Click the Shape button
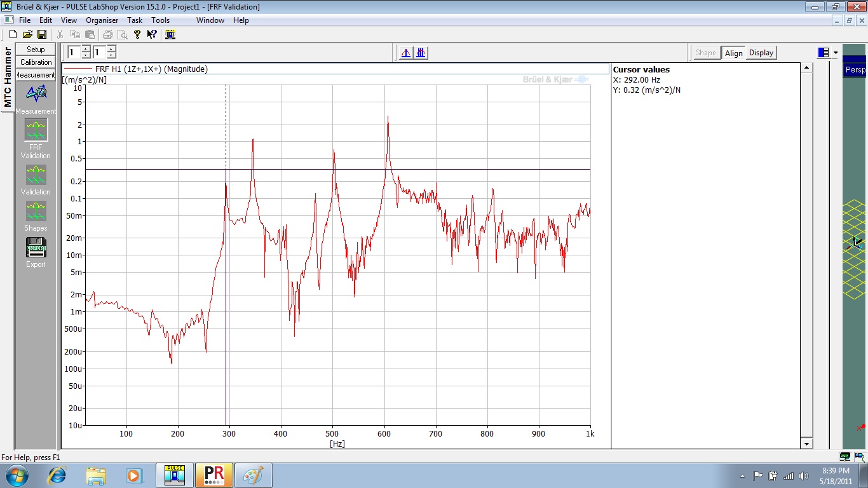The width and height of the screenshot is (868, 488). [705, 53]
